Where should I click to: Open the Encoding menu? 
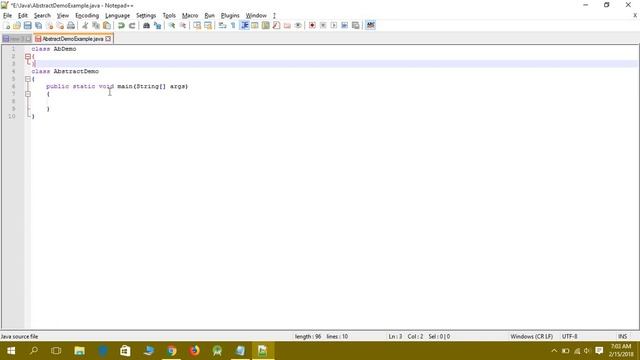(x=87, y=16)
